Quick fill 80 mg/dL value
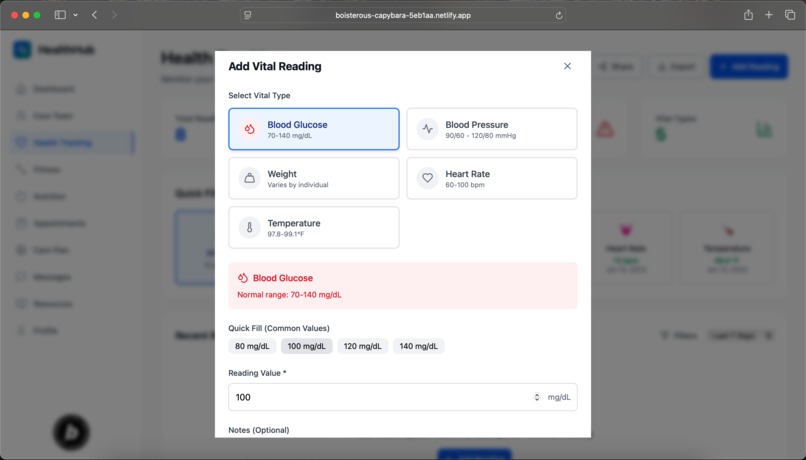The height and width of the screenshot is (460, 806). point(252,346)
